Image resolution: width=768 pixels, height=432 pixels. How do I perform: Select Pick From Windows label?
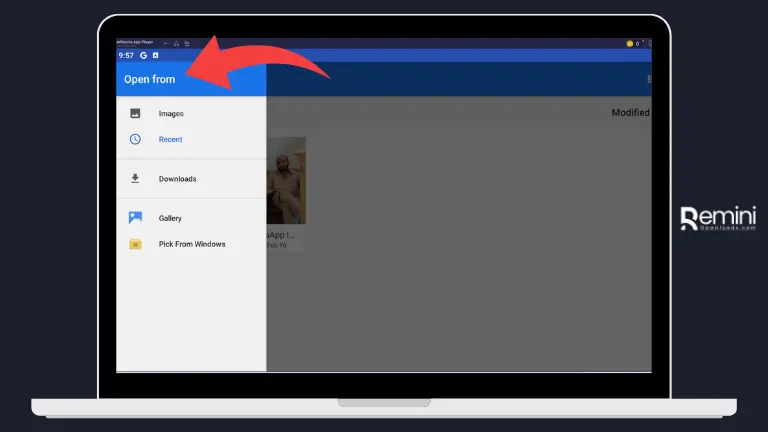192,244
